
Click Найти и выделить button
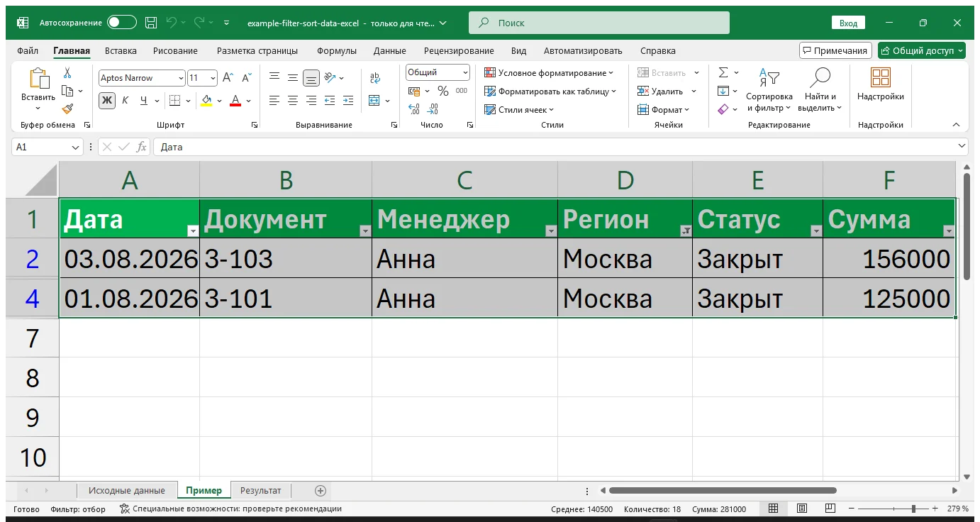click(x=820, y=89)
